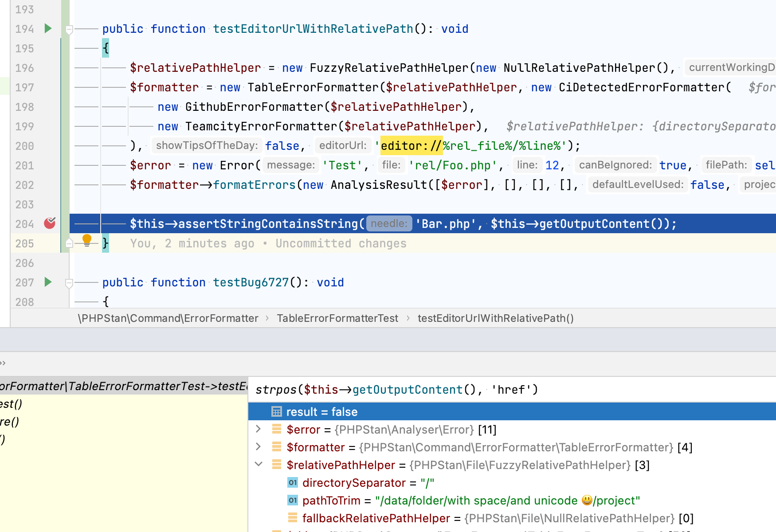Click the calculator icon beside result
776x532 pixels.
(277, 412)
